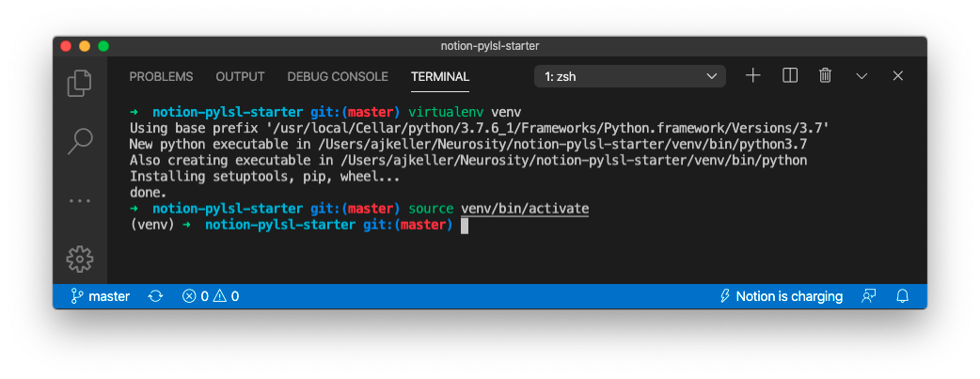This screenshot has width=980, height=379.
Task: Show more activity bar items ellipsis
Action: click(80, 200)
